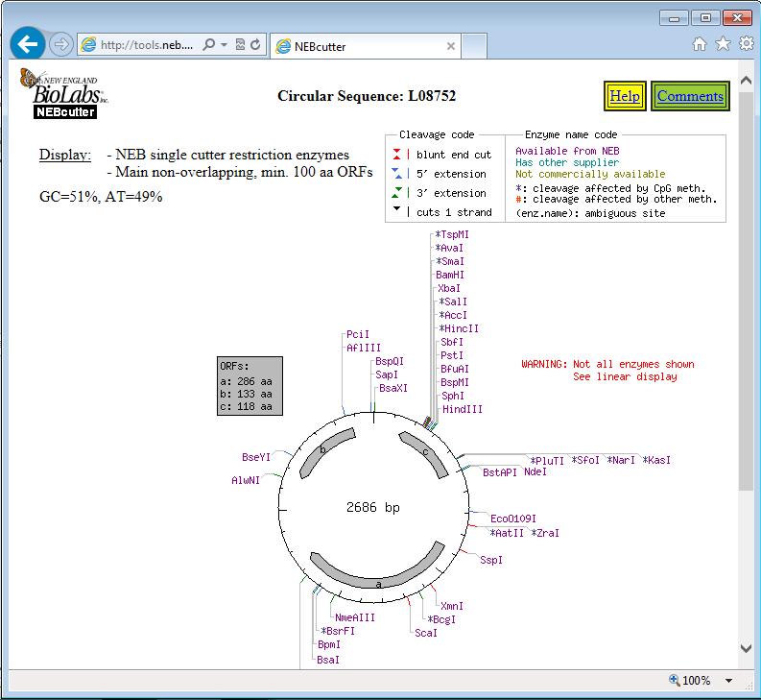This screenshot has width=761, height=700.
Task: Open the zoom level dropdown arrow
Action: point(728,681)
